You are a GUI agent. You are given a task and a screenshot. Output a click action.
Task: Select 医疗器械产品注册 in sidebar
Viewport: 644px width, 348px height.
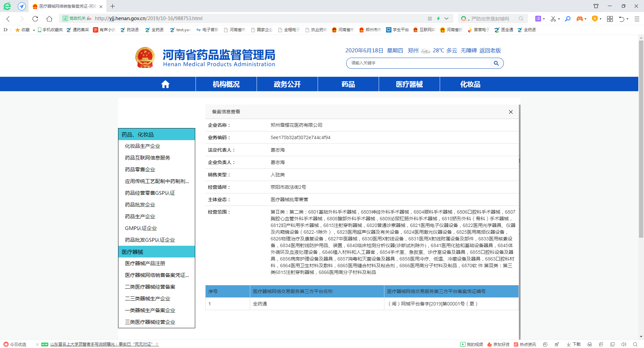coord(145,264)
